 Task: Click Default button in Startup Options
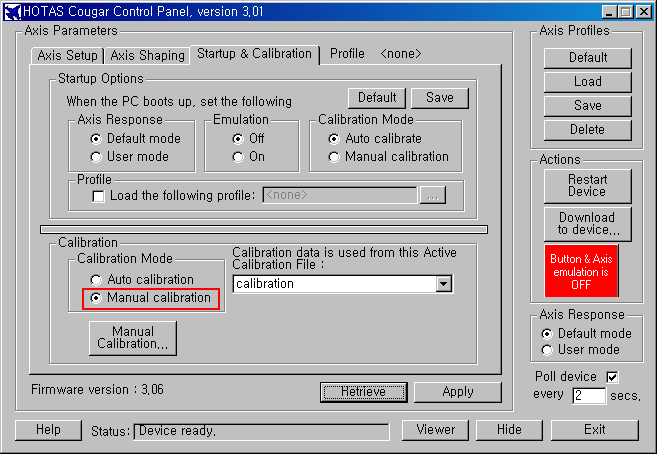click(377, 98)
